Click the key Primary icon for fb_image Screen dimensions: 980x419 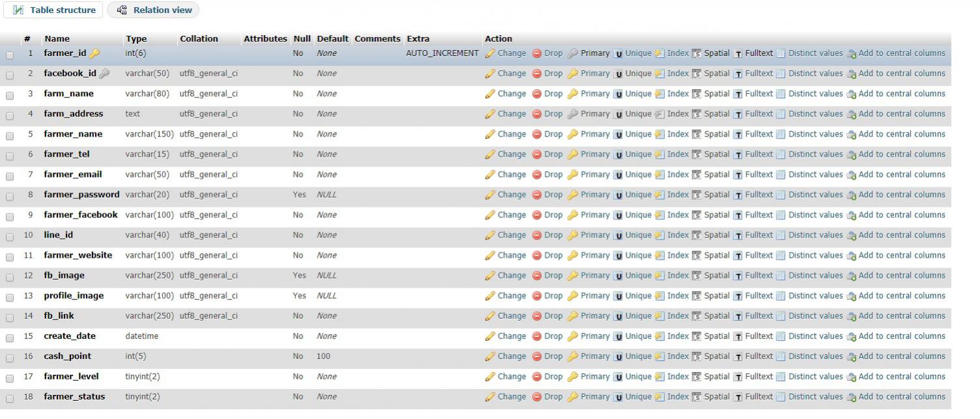click(572, 275)
